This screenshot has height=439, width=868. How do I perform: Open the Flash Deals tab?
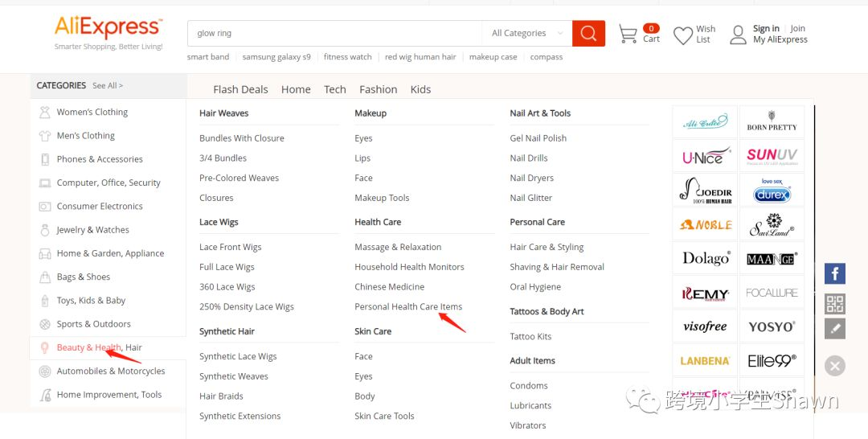[240, 89]
